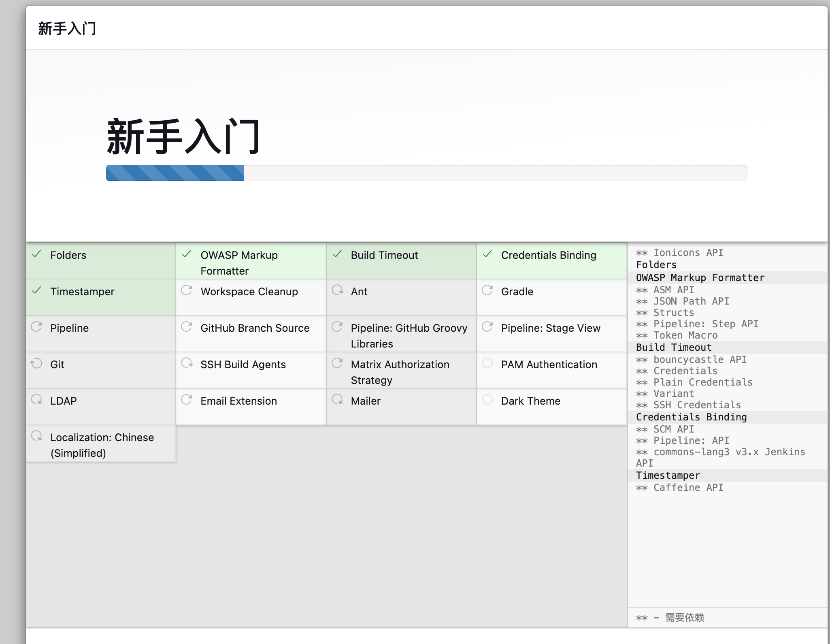Click the green checkmark next to Folders
Viewport: 830px width, 644px height.
pyautogui.click(x=37, y=254)
